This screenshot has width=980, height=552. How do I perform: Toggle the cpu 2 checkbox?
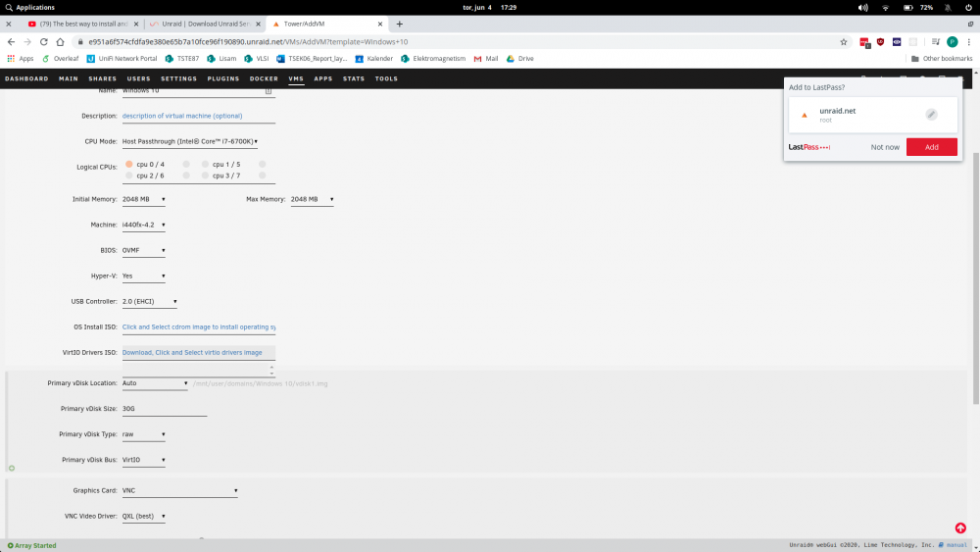click(x=129, y=176)
